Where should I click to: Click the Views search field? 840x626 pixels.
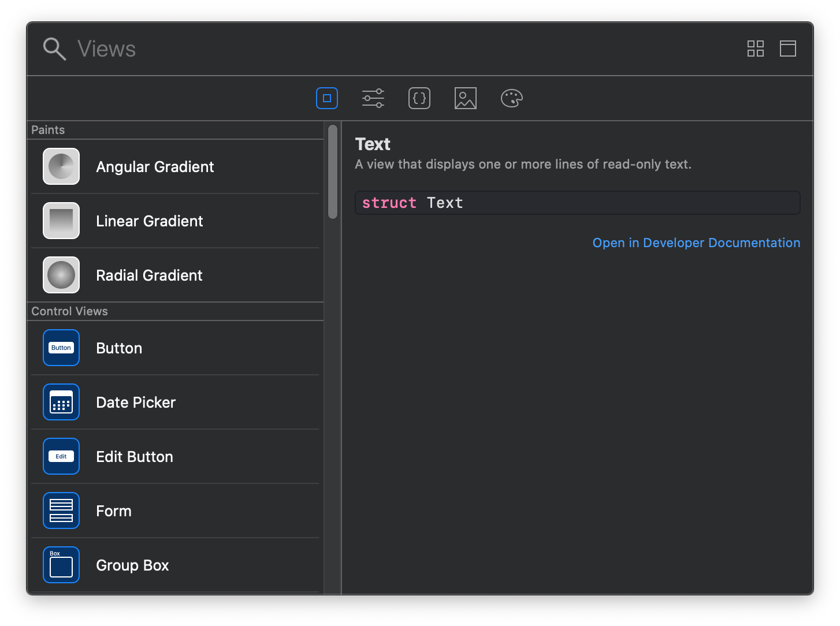tap(347, 49)
